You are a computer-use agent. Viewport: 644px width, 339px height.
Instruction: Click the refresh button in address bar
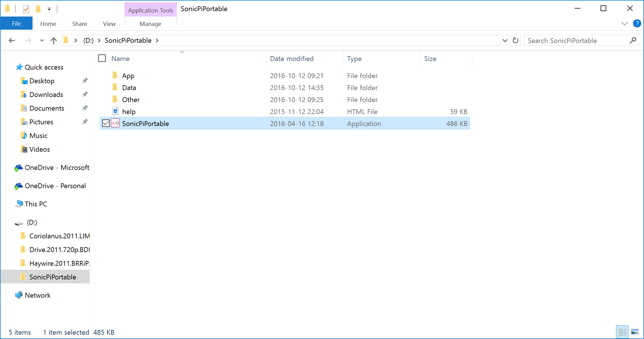coord(515,40)
